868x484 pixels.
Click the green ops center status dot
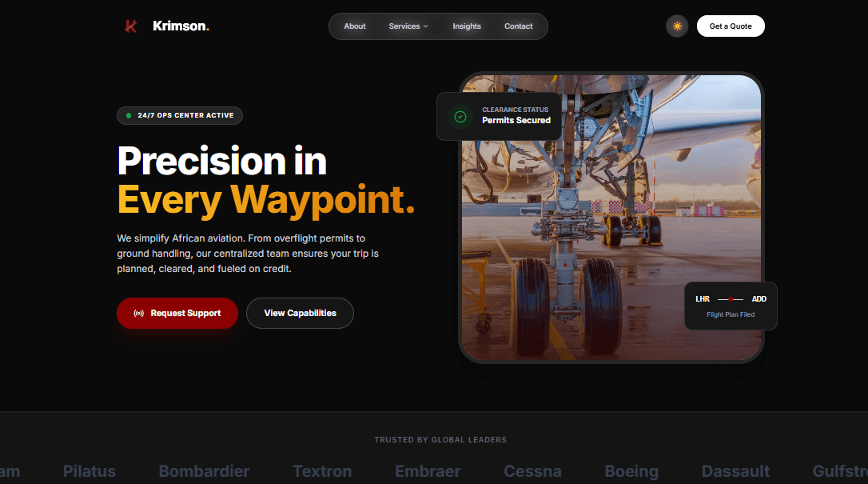(129, 115)
